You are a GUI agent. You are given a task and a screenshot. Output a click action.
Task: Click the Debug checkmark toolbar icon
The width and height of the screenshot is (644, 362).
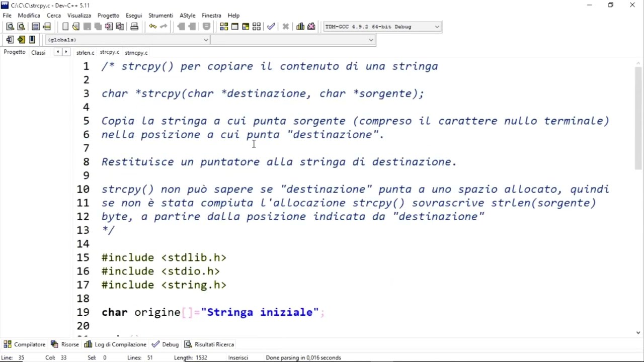coord(271,27)
